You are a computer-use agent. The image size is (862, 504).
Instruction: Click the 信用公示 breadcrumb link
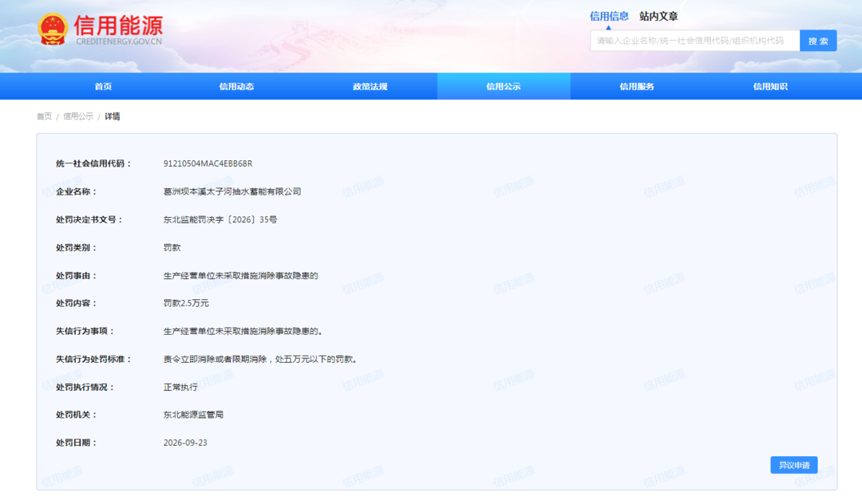pos(78,116)
